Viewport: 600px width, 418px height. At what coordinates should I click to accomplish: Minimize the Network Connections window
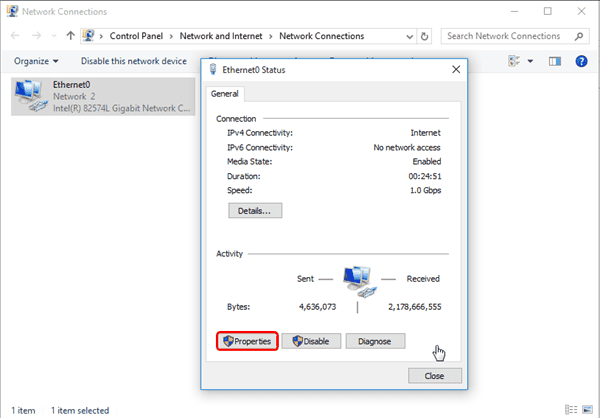514,11
